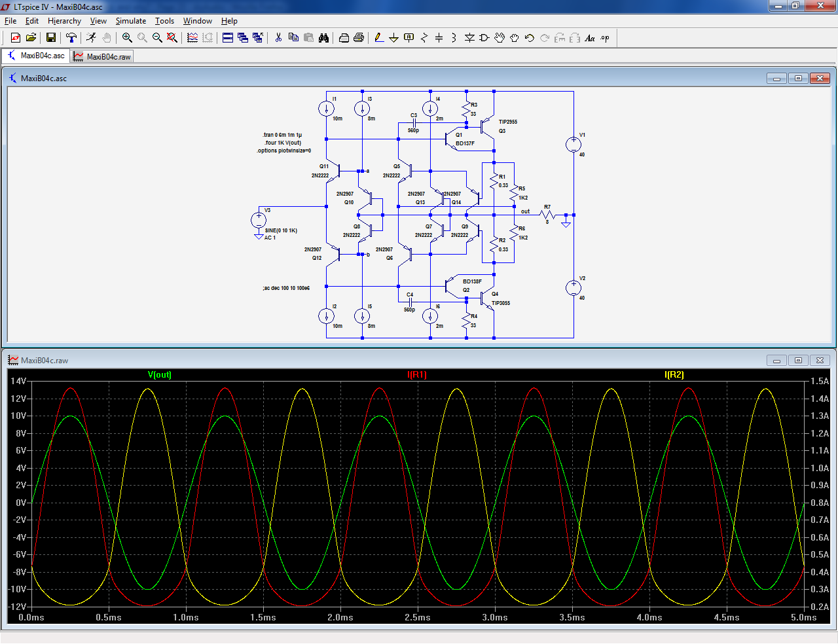This screenshot has width=838, height=644.
Task: Place an Inductor component
Action: [x=454, y=38]
